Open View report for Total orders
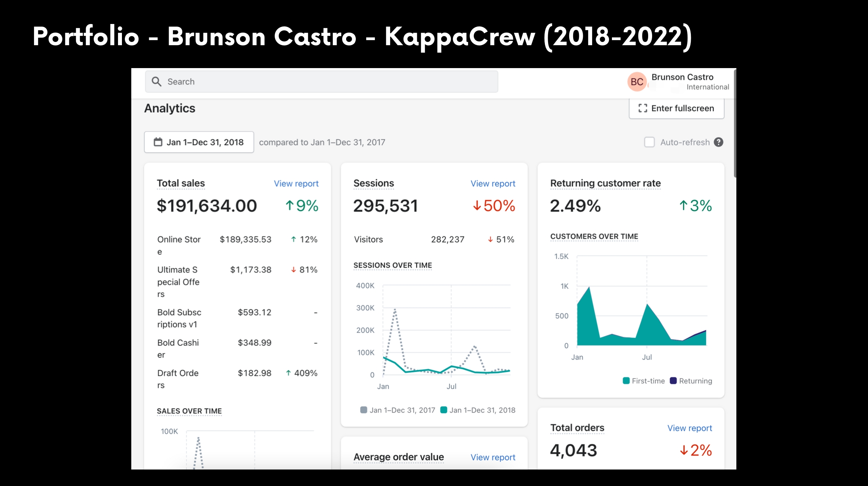Viewport: 868px width, 486px height. (x=689, y=428)
